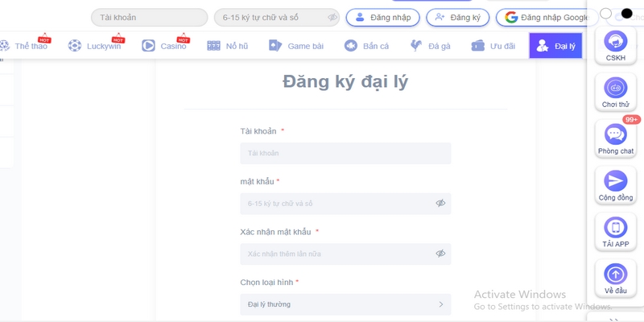This screenshot has width=644, height=322.
Task: Click the Xác nhận mật khẩu label
Action: pos(275,232)
